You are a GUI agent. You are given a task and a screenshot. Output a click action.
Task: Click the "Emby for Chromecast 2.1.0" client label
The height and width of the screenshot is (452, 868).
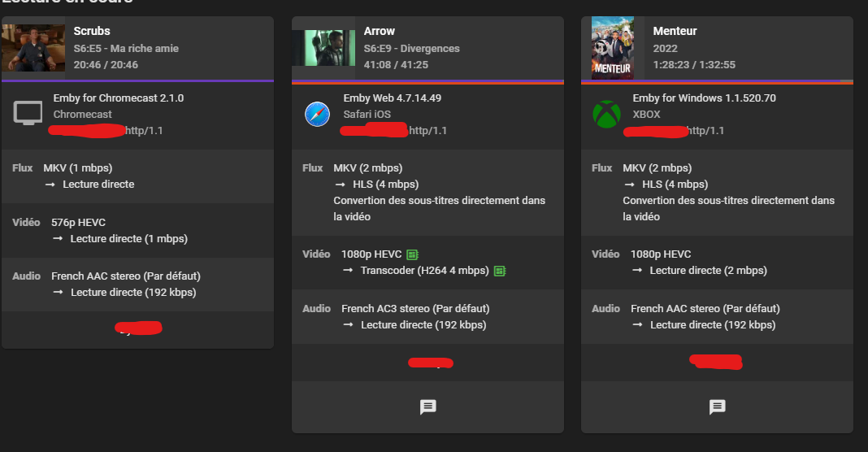(x=119, y=98)
